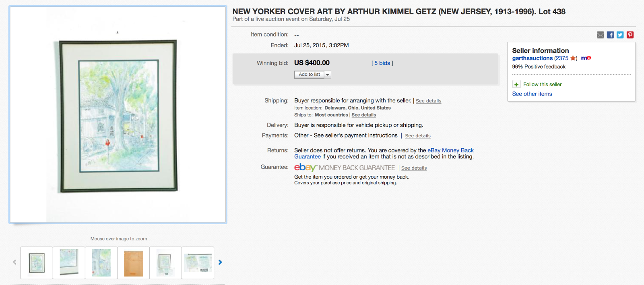Open eBay Money Back Guarantee link
This screenshot has width=644, height=285.
(450, 150)
